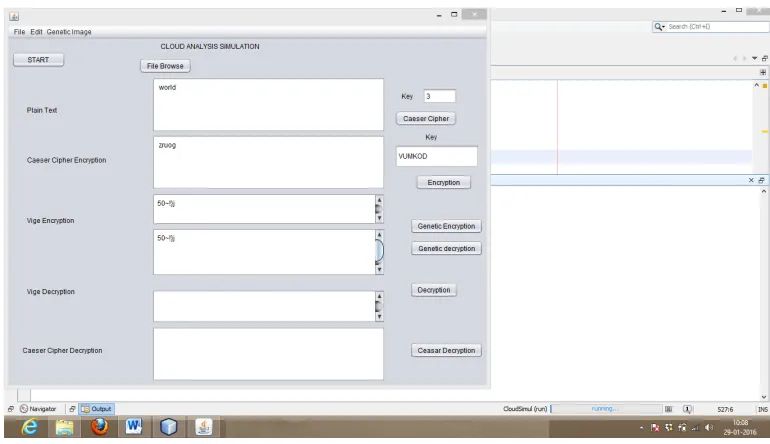Screen dimensions: 770x444
Task: Click the Vigenere key field containing VUMKOD
Action: [x=437, y=156]
